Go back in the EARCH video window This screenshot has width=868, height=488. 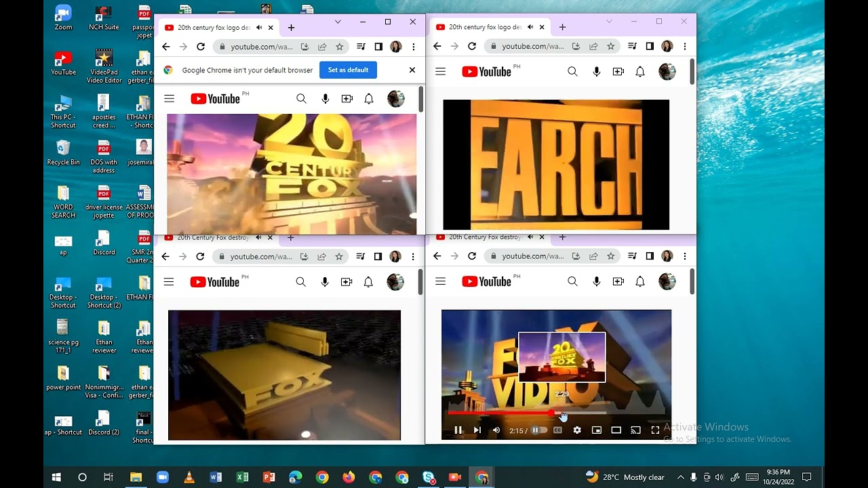pos(437,46)
